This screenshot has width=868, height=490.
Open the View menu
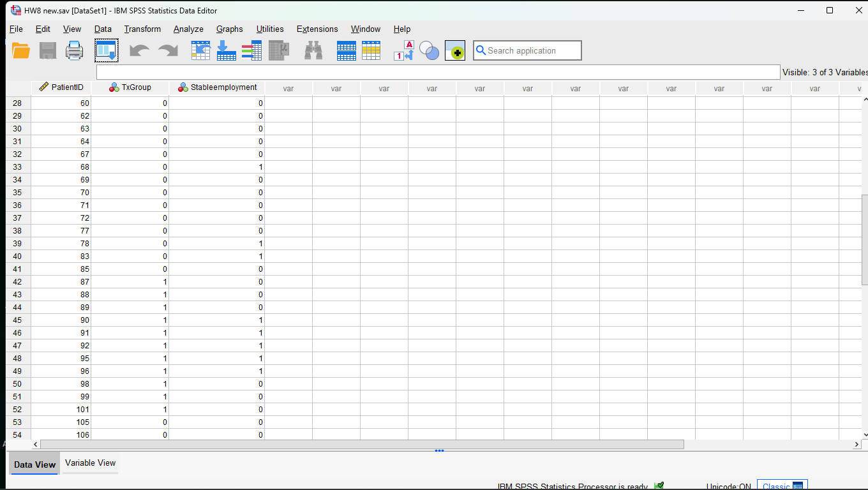coord(72,29)
